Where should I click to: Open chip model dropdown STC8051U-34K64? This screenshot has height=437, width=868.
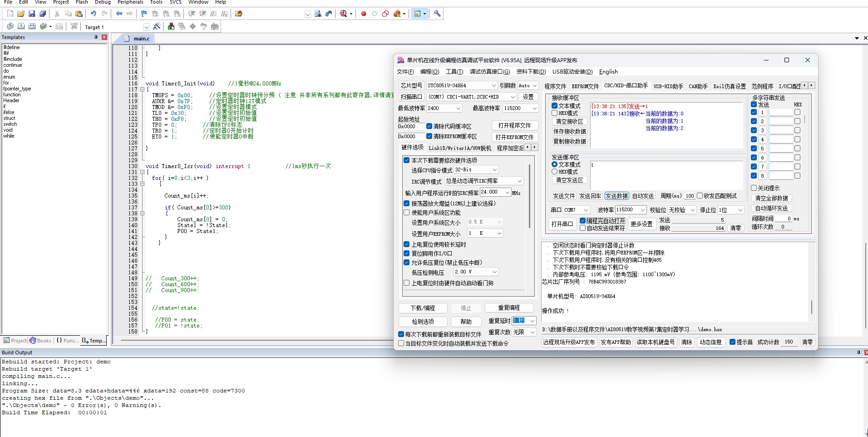(x=462, y=85)
